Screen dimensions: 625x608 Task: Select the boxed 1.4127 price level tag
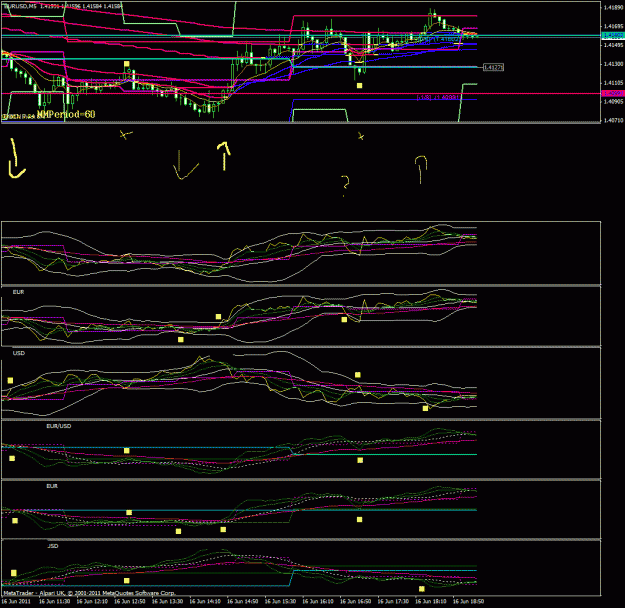point(493,67)
